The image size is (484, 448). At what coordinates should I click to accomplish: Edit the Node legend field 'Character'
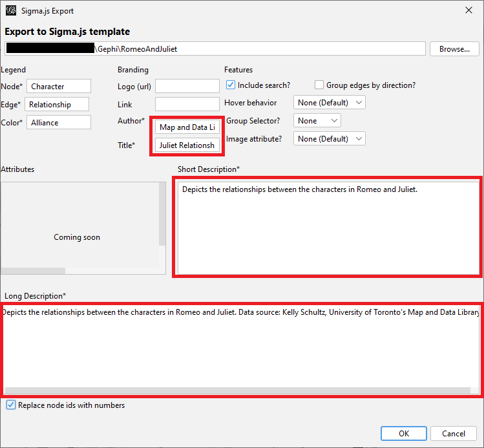point(59,86)
